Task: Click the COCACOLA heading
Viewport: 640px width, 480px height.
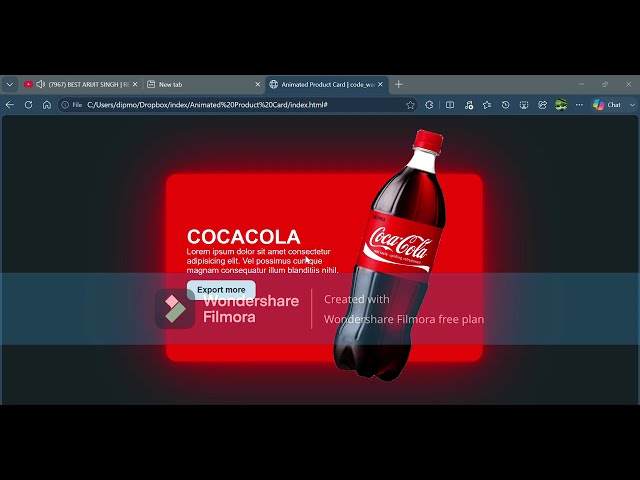Action: tap(244, 237)
